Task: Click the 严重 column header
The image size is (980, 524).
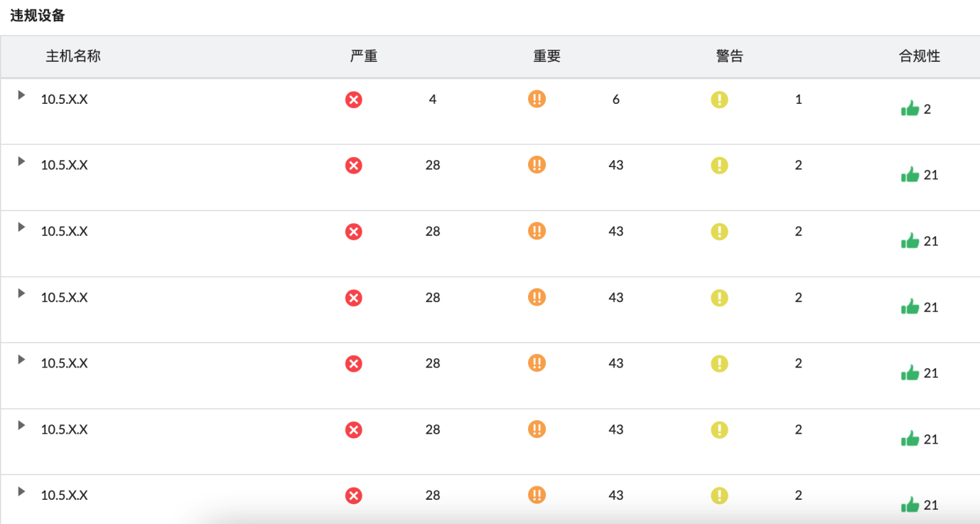Action: [364, 56]
